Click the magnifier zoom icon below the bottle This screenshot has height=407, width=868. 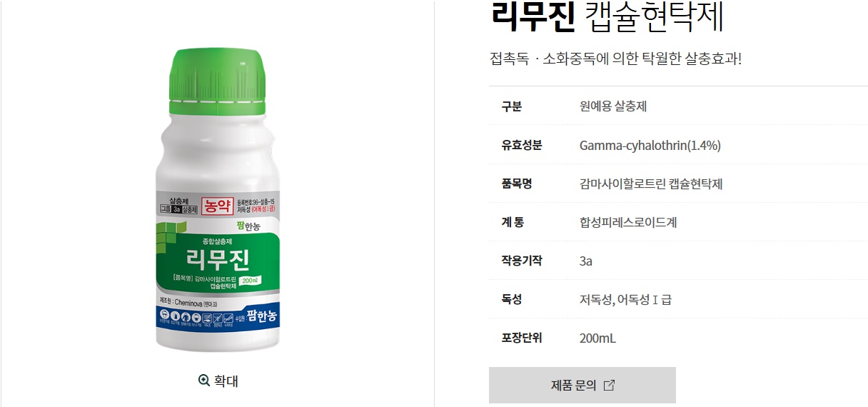click(203, 381)
